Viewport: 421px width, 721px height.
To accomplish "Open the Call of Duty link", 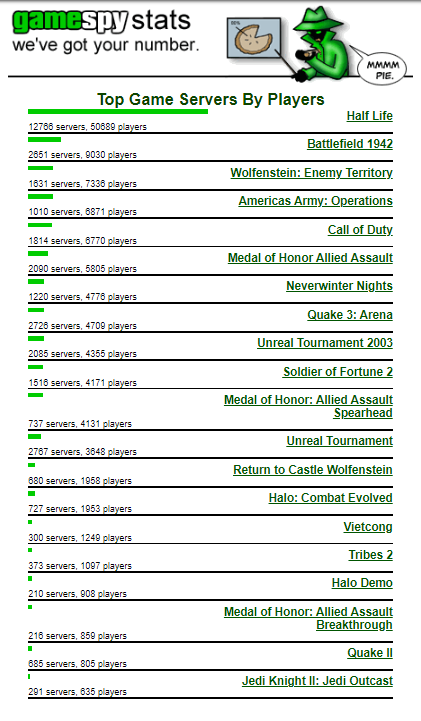I will tap(360, 230).
